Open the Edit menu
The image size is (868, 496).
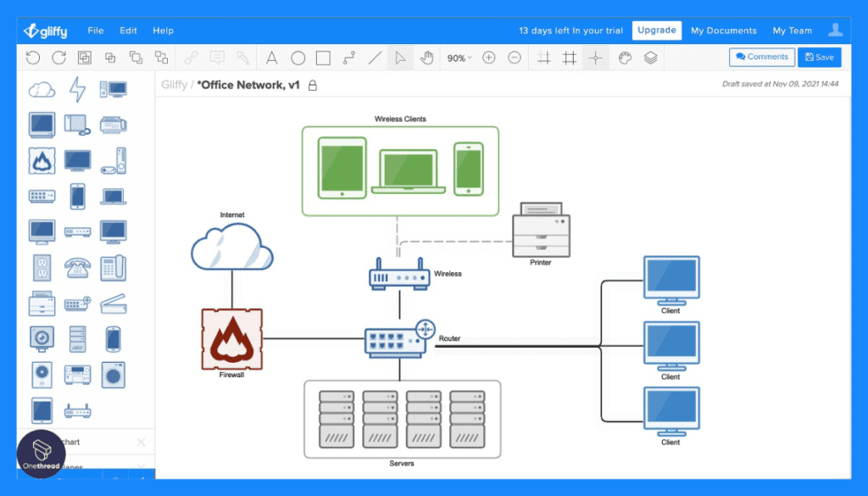click(x=129, y=31)
